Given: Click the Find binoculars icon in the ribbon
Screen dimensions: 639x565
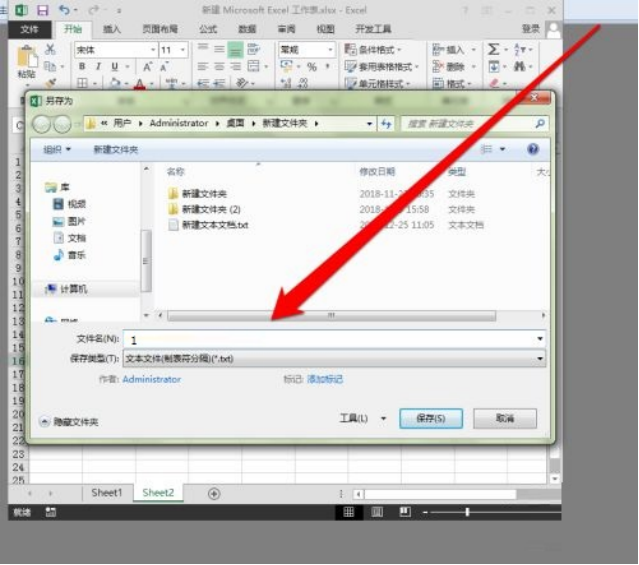Looking at the screenshot, I should 520,66.
